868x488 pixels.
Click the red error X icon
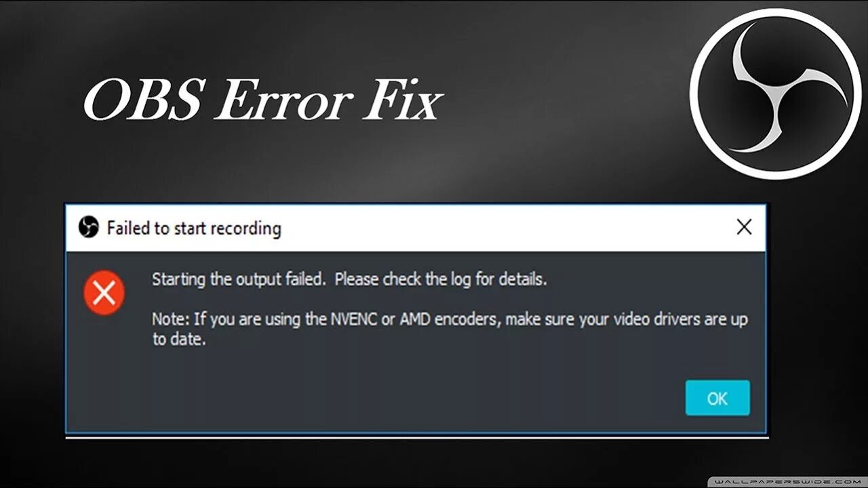(104, 293)
